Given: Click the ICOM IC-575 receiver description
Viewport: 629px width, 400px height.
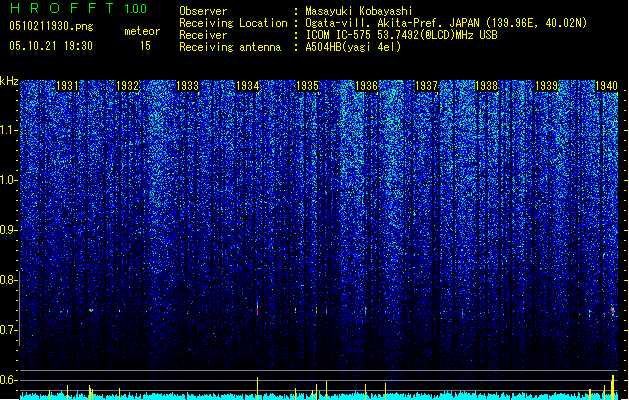Looking at the screenshot, I should [x=401, y=35].
